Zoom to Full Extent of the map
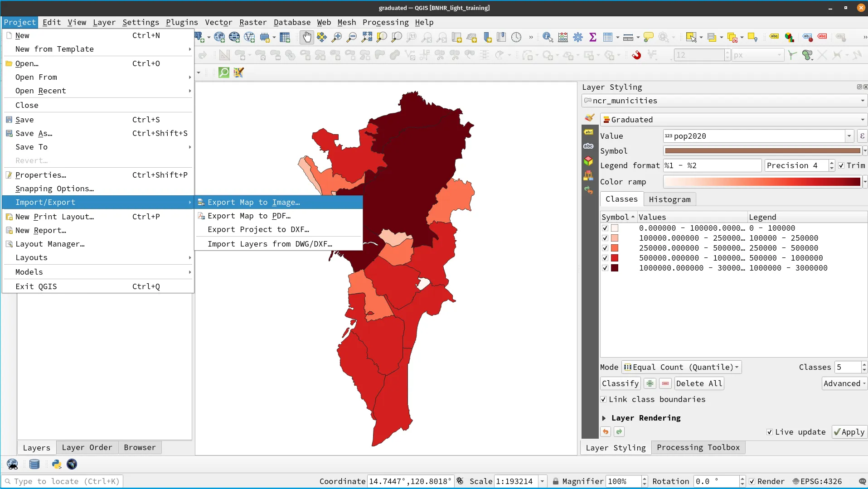This screenshot has width=868, height=489. [x=367, y=37]
